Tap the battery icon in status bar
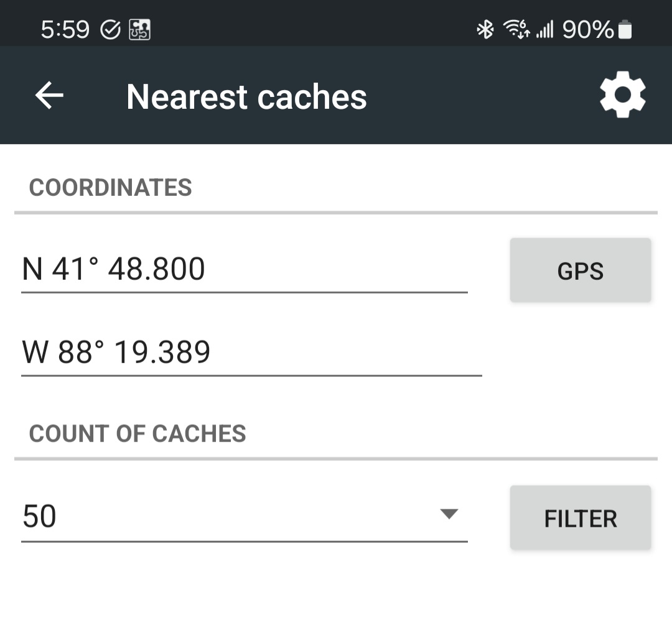The width and height of the screenshot is (672, 633). click(x=625, y=29)
